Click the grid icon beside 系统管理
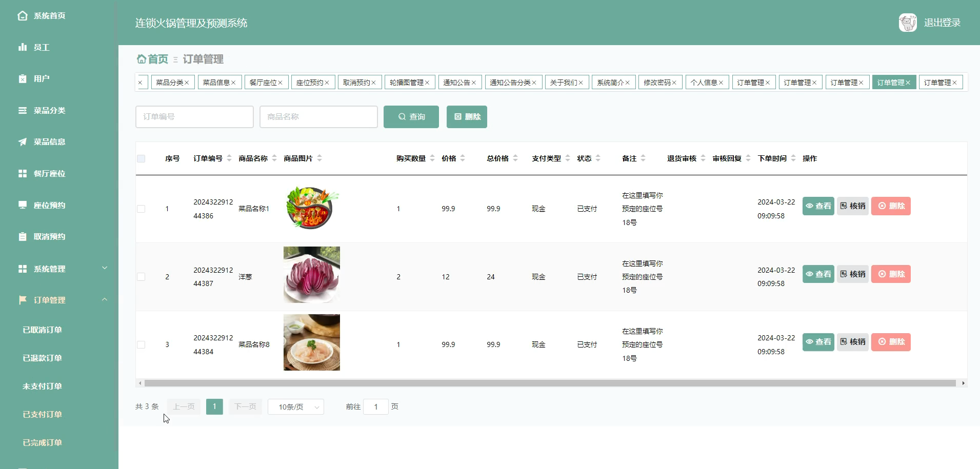Viewport: 980px width, 469px height. 23,269
